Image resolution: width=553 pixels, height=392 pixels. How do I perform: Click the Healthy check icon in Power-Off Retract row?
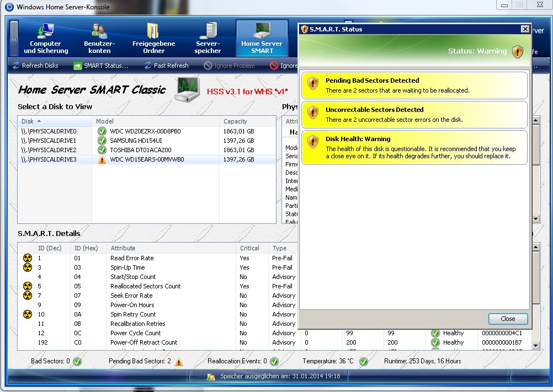point(435,342)
